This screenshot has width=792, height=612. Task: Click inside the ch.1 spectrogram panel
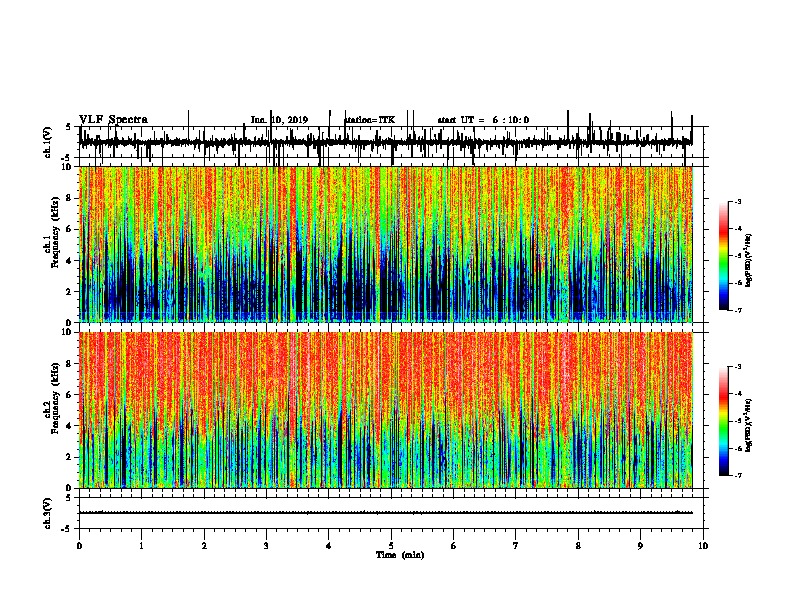(x=386, y=244)
